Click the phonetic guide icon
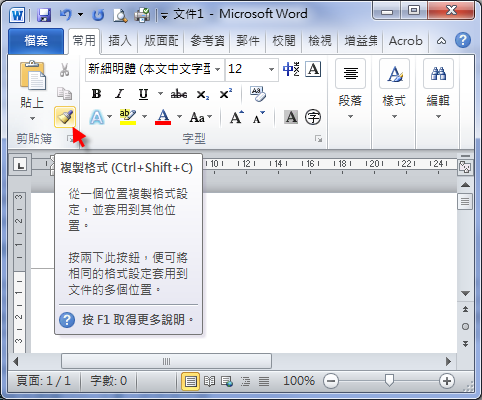 [291, 69]
